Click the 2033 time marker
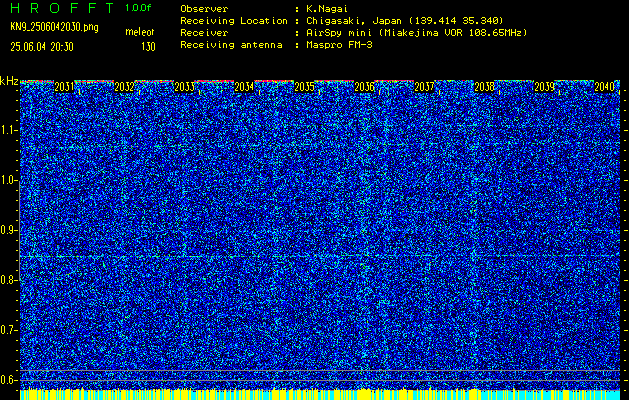 (x=184, y=87)
